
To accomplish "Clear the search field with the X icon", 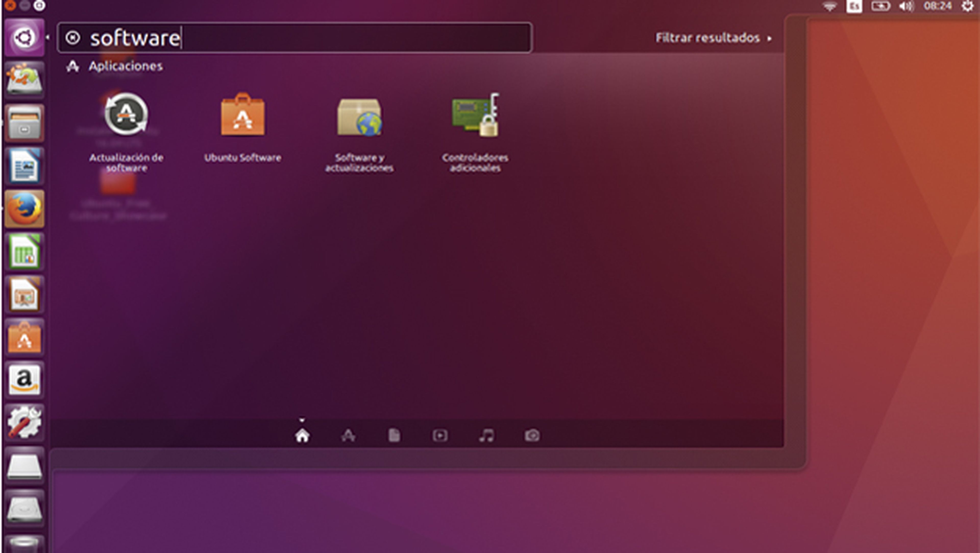I will click(x=72, y=38).
